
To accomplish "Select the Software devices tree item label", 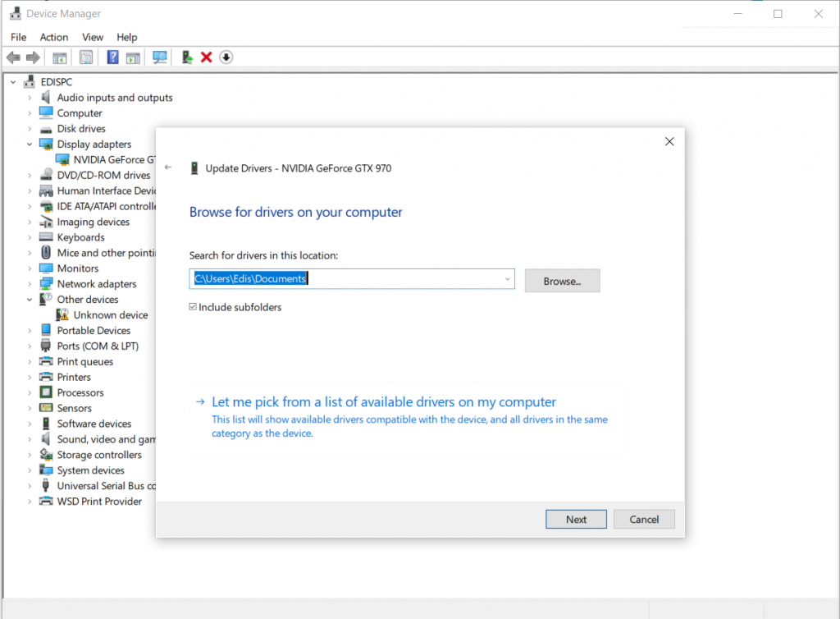I will pos(94,424).
